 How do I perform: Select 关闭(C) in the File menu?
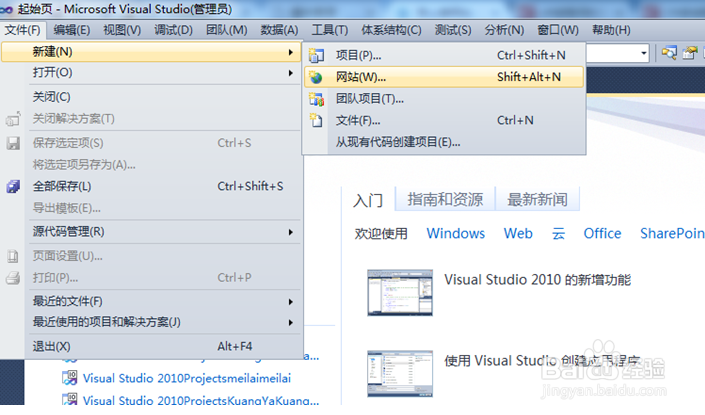(151, 97)
